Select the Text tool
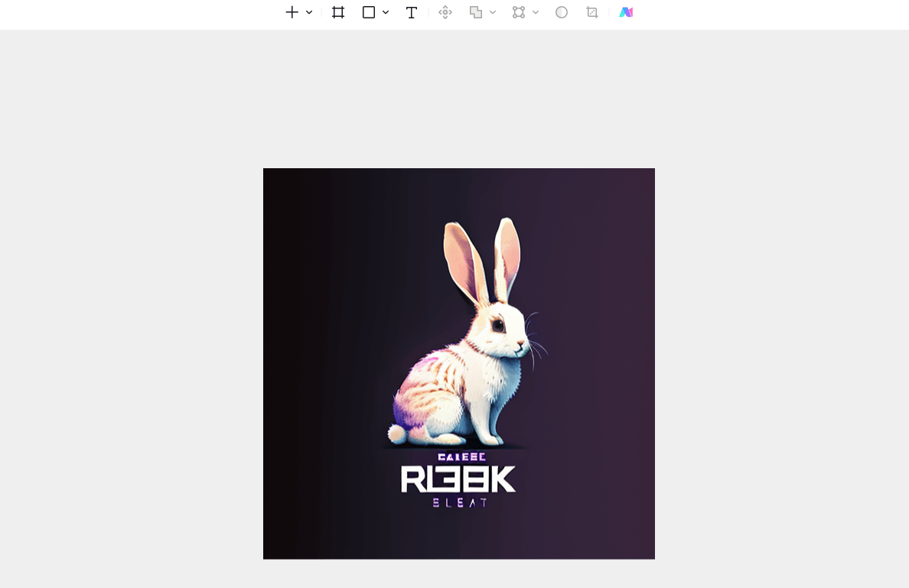909x588 pixels. click(x=411, y=13)
